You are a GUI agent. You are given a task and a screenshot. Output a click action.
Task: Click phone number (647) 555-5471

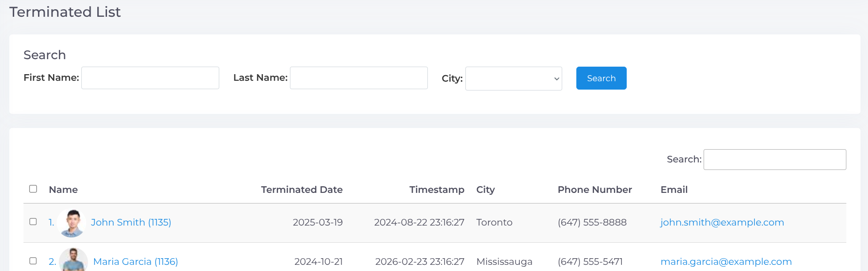pyautogui.click(x=590, y=262)
